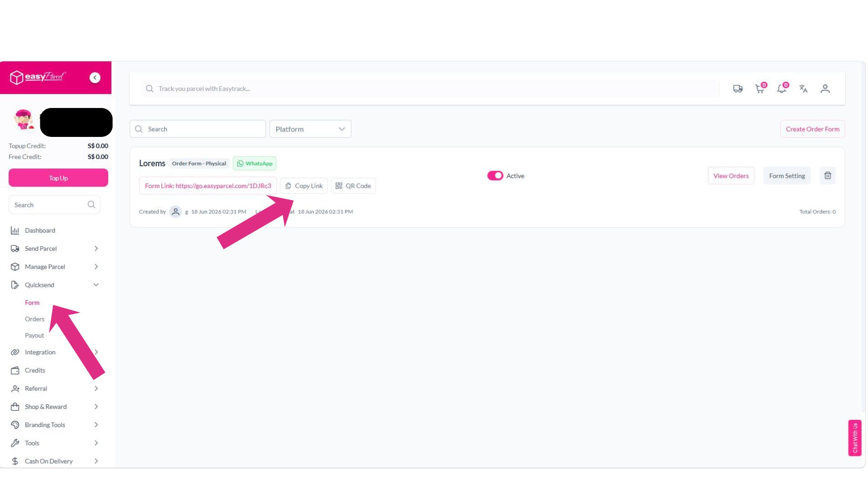The image size is (868, 488).
Task: Open Form Setting for Lorems
Action: click(x=787, y=176)
